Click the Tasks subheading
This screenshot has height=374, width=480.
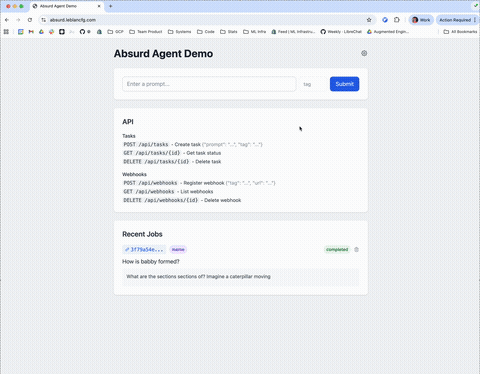coord(129,136)
